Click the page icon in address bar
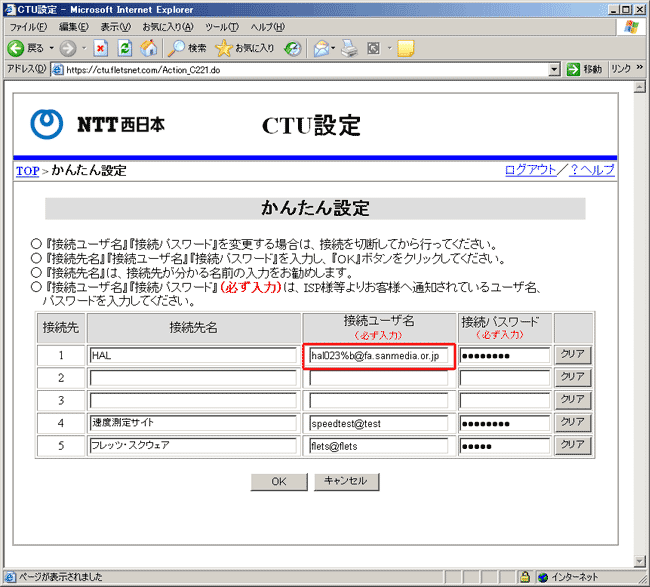This screenshot has width=650, height=587. click(x=58, y=70)
